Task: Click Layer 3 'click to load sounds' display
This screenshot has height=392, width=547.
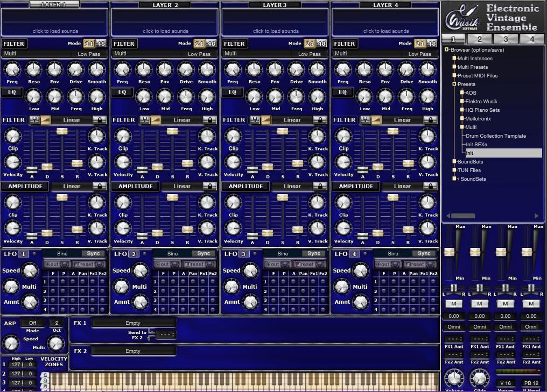Action: [276, 22]
